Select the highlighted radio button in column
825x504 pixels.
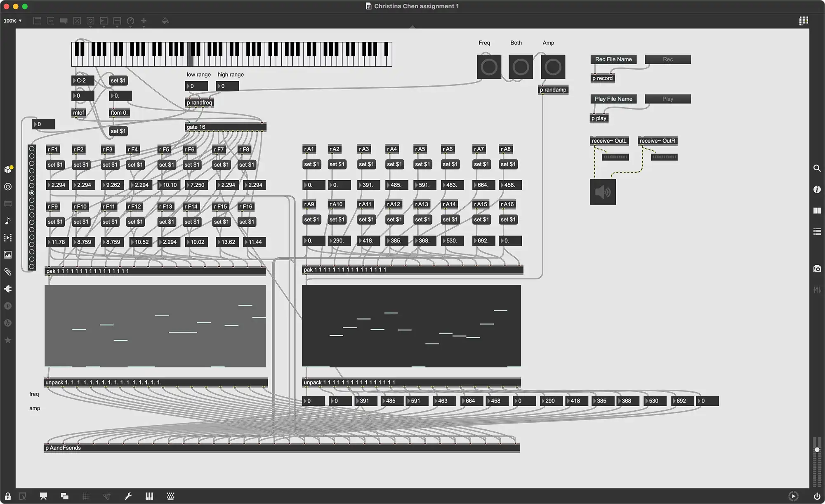click(x=32, y=193)
